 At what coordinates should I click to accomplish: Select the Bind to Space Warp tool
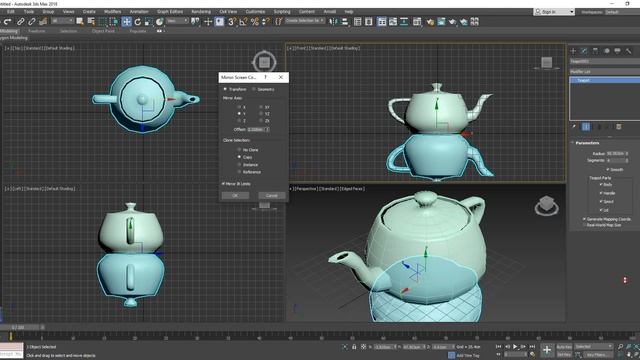(43, 22)
